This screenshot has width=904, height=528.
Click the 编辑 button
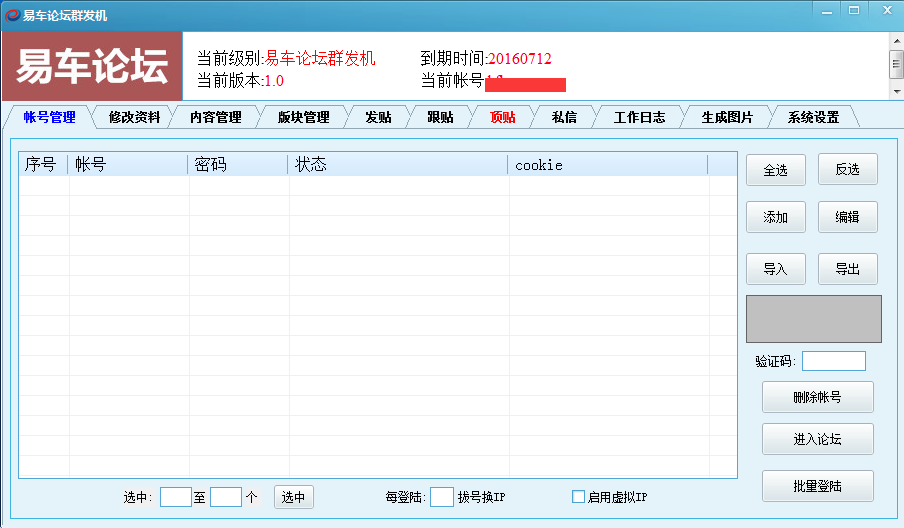[848, 217]
